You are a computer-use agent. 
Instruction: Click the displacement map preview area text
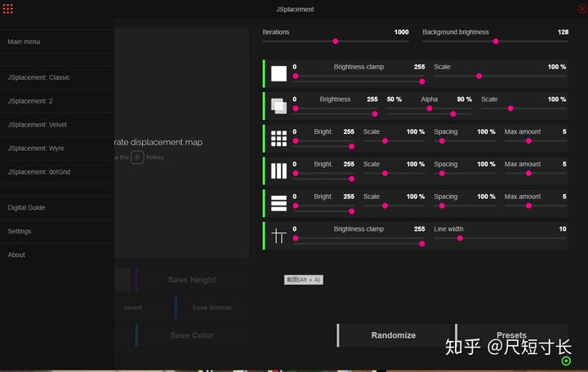[158, 143]
